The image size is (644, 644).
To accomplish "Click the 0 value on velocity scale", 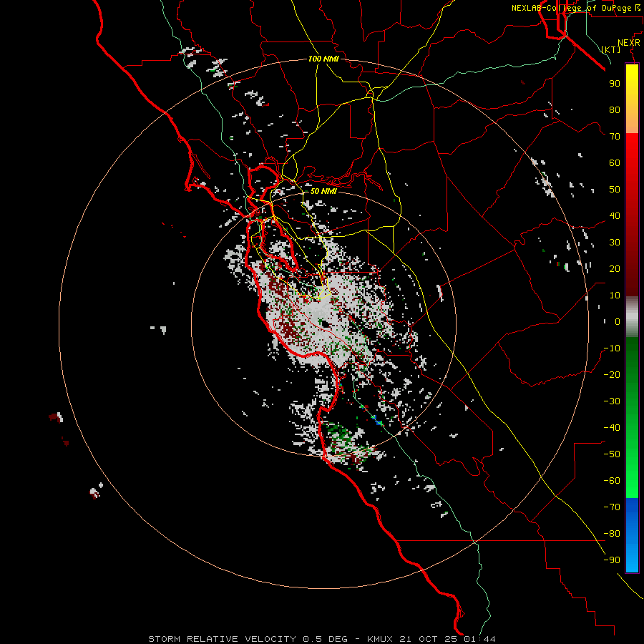I will pyautogui.click(x=618, y=322).
